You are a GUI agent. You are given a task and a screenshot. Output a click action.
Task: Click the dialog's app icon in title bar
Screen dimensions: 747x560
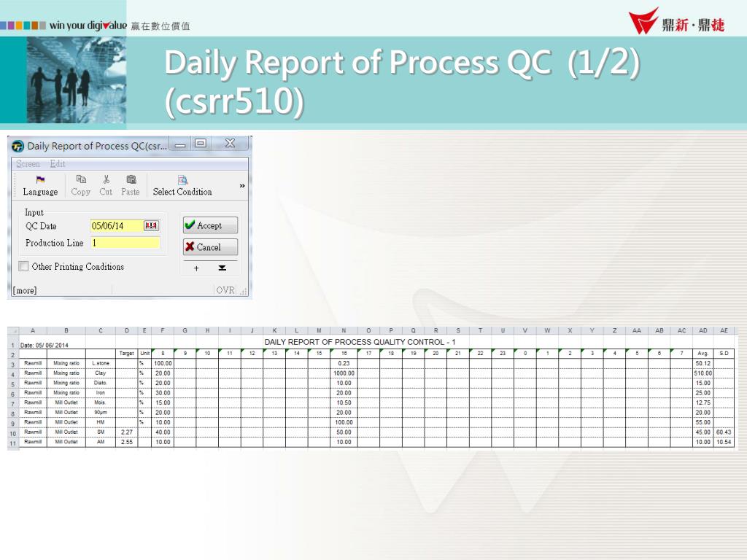[x=18, y=146]
